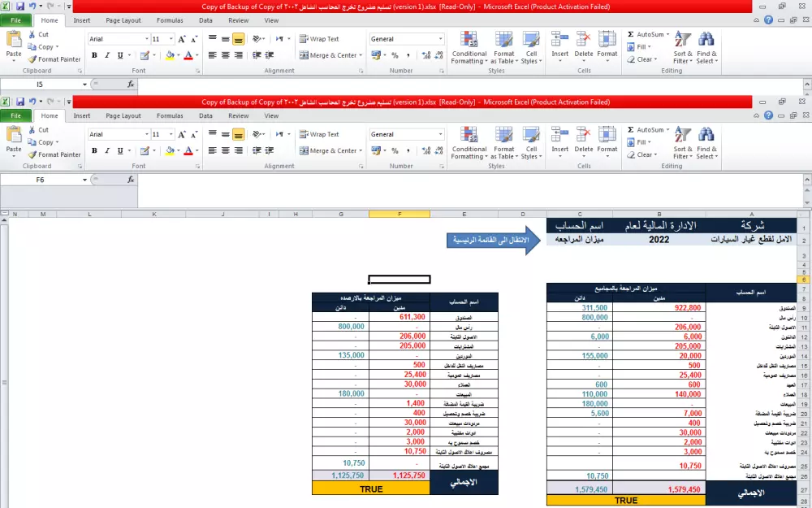The width and height of the screenshot is (812, 508).
Task: Click font color A in I5 Excel window
Action: click(x=188, y=55)
